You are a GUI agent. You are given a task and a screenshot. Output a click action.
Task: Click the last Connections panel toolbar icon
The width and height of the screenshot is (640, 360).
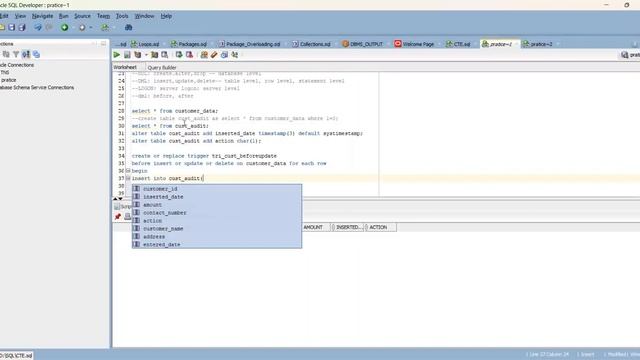tap(36, 54)
